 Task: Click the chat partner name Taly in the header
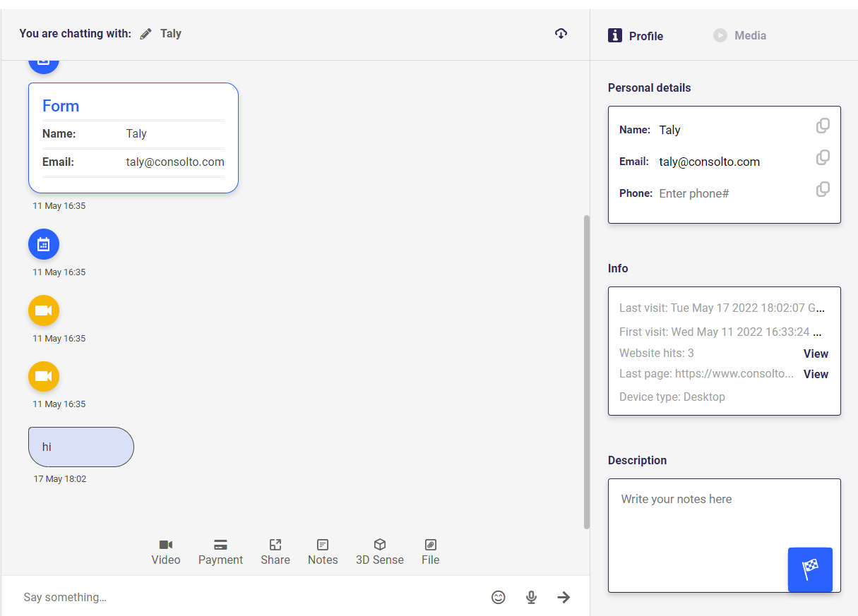(x=171, y=33)
